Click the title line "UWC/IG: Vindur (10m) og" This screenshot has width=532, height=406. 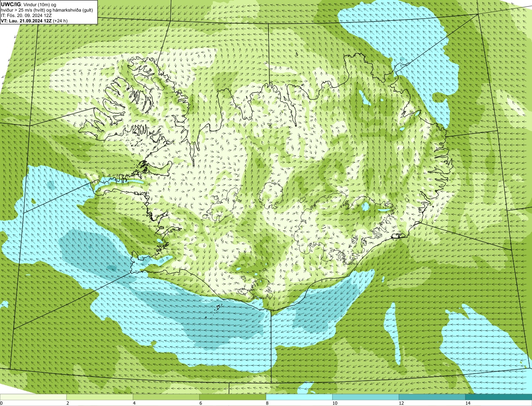pyautogui.click(x=28, y=4)
